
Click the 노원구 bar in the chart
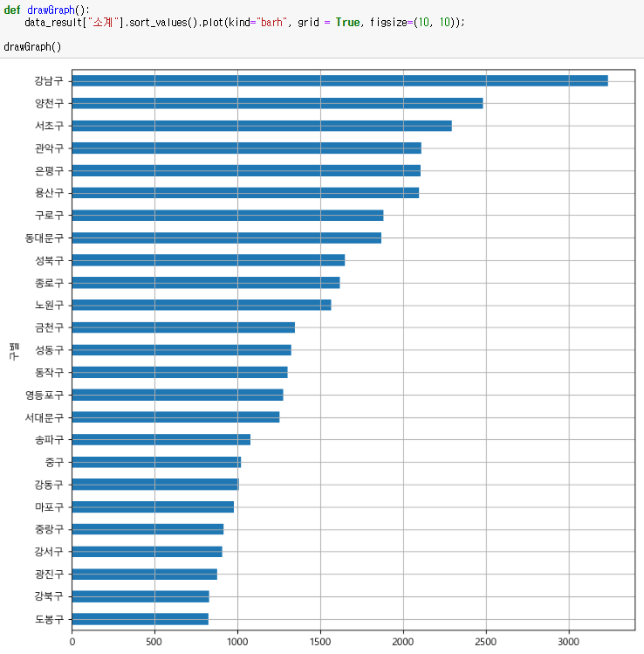[202, 305]
